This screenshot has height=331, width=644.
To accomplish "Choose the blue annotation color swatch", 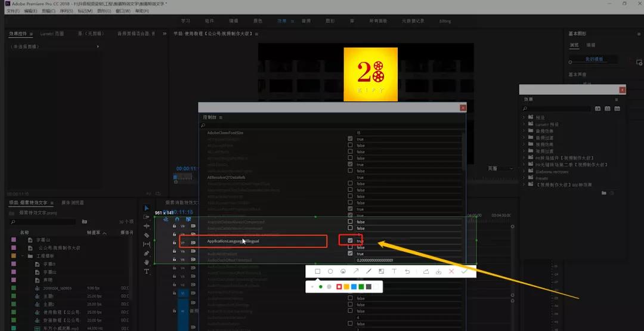I will tap(354, 287).
